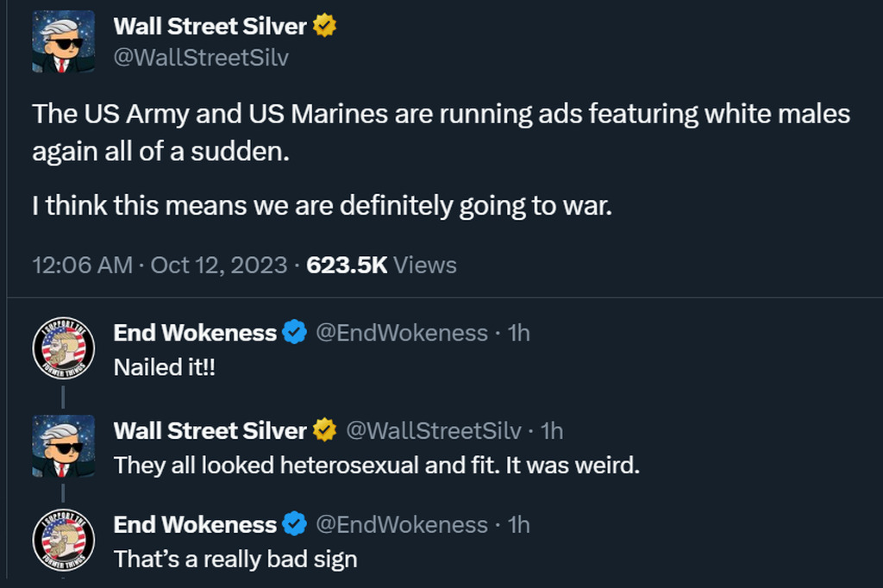Click End Wokeness name above "Nailed it!!"
The width and height of the screenshot is (883, 588).
coord(195,333)
